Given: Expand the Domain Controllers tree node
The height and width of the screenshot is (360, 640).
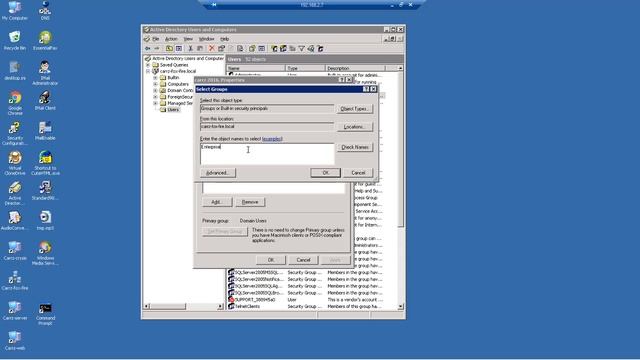Looking at the screenshot, I should (156, 90).
